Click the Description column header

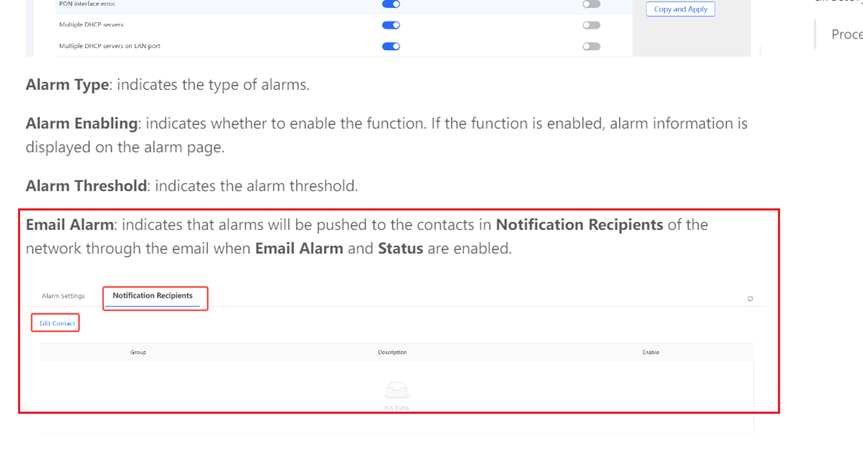coord(392,352)
